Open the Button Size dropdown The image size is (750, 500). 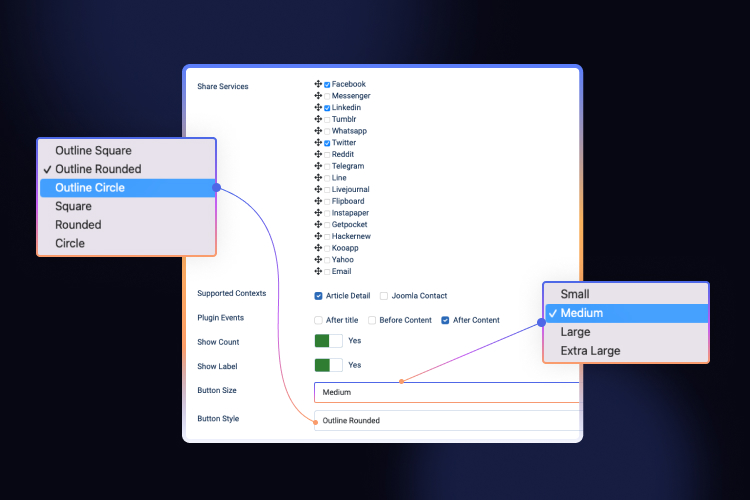446,392
